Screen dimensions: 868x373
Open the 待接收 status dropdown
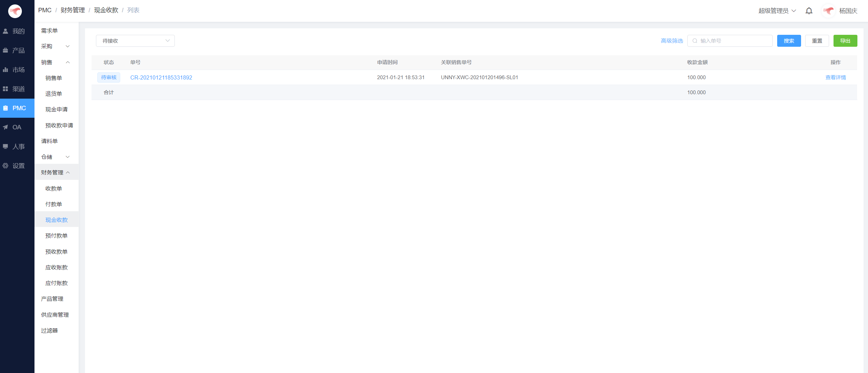tap(135, 41)
